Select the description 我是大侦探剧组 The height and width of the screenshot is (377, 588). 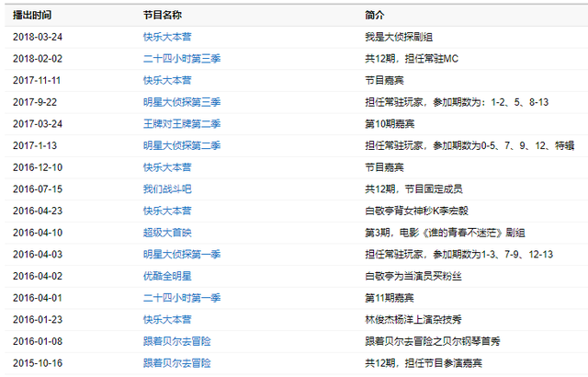pyautogui.click(x=399, y=37)
